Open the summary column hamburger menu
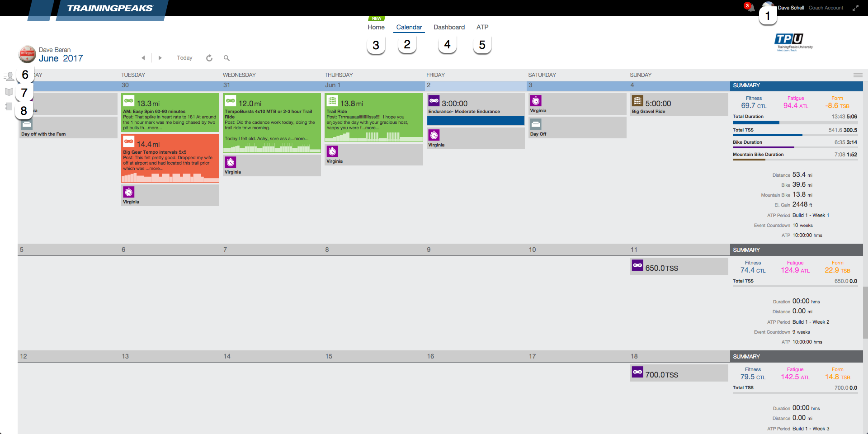Screen dimensions: 868x434 tap(858, 75)
